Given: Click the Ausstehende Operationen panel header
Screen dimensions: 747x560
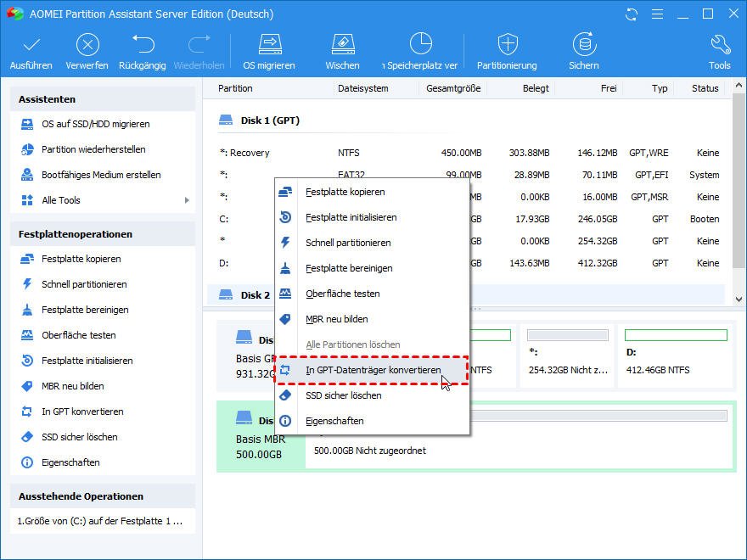Looking at the screenshot, I should pyautogui.click(x=103, y=496).
